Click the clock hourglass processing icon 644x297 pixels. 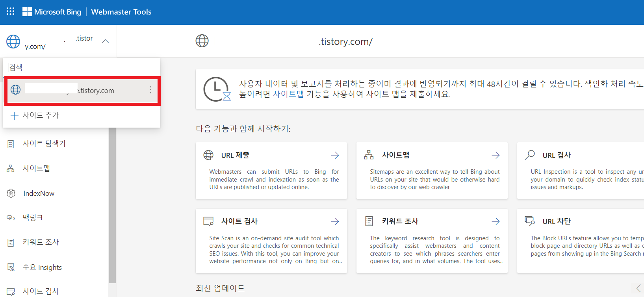pos(217,89)
